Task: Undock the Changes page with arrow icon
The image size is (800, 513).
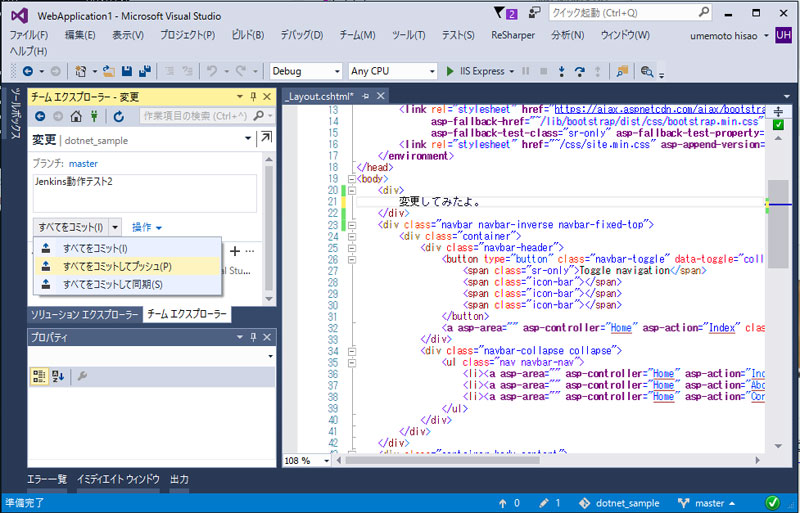Action: pos(266,137)
